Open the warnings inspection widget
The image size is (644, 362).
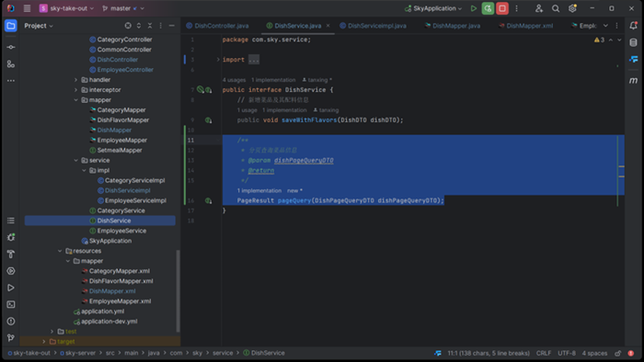point(599,40)
